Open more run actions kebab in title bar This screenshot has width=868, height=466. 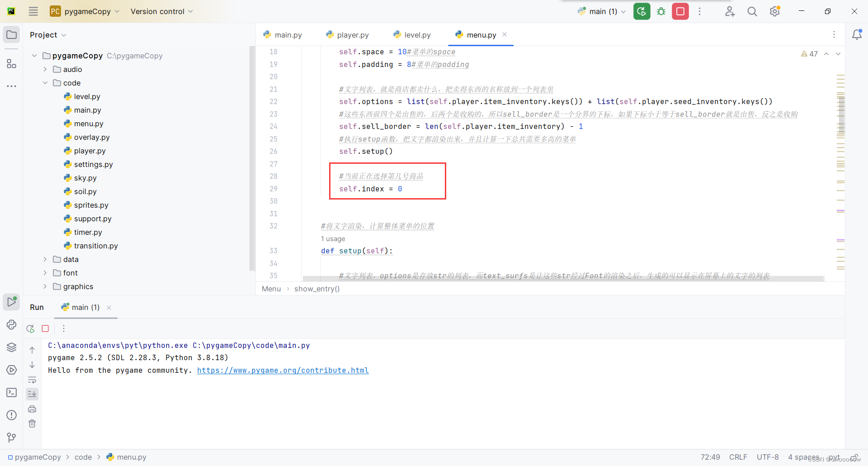(x=699, y=11)
